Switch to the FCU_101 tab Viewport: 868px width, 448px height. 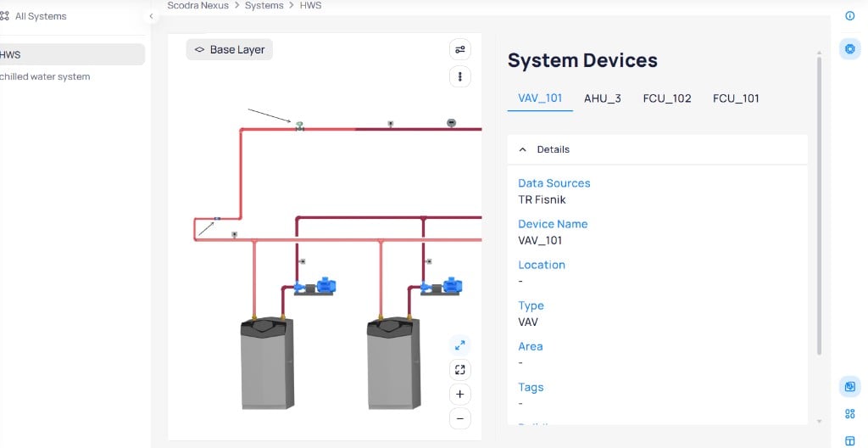pyautogui.click(x=736, y=98)
